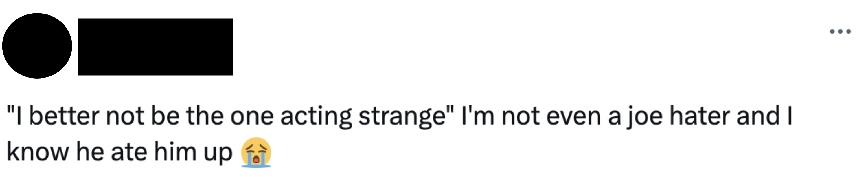The image size is (868, 177).
Task: Click the loudly crying face emoji
Action: tap(256, 152)
